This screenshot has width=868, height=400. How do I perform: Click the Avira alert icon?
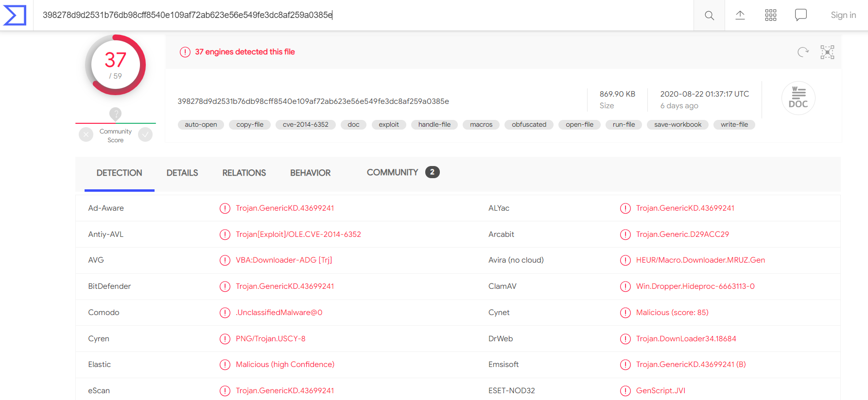[625, 260]
